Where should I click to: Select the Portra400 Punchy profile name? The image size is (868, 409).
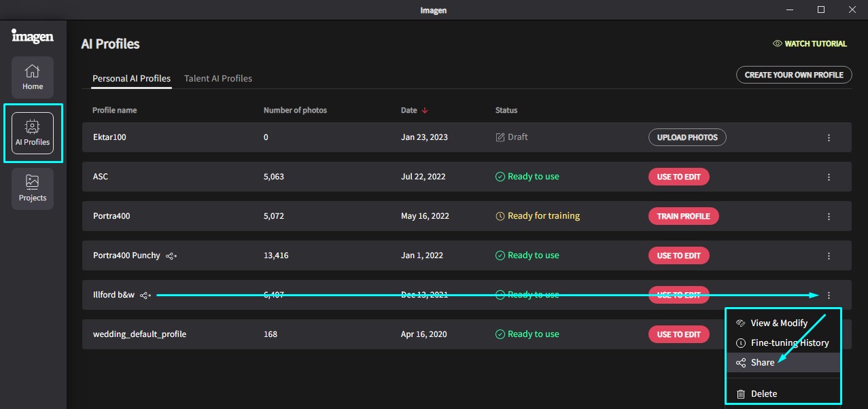126,255
